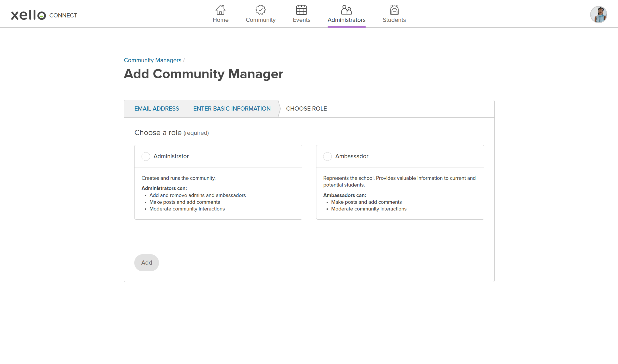Open the Students backpack icon
Image resolution: width=618 pixels, height=364 pixels.
[x=394, y=10]
